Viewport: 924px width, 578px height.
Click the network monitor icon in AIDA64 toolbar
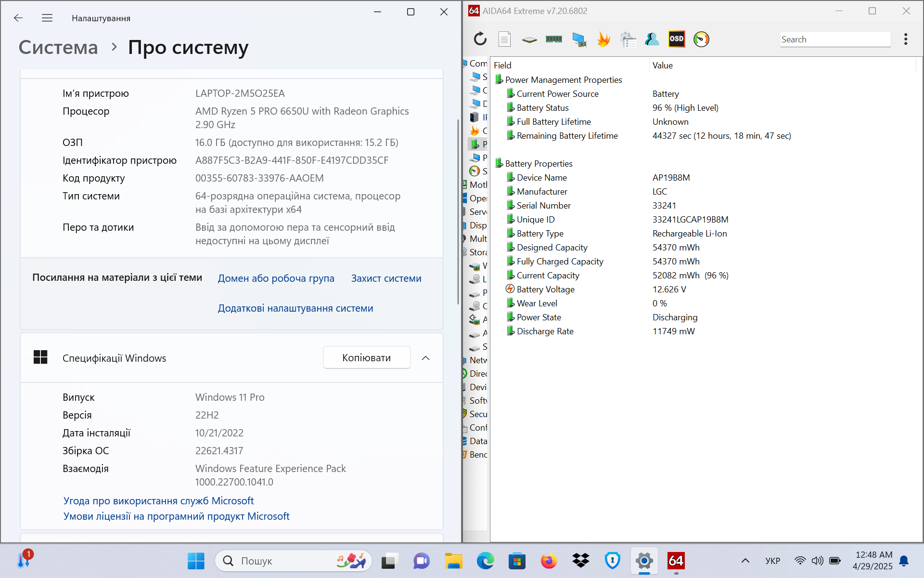click(x=579, y=39)
